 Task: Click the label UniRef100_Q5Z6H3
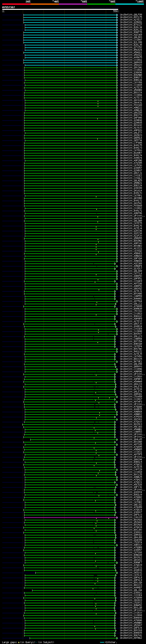pyautogui.click(x=131, y=522)
